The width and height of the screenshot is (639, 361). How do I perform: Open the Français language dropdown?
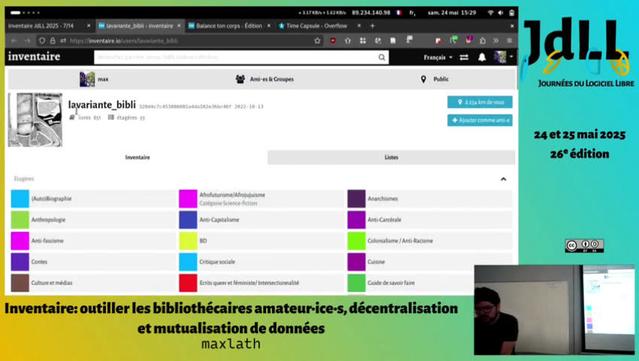pos(438,57)
